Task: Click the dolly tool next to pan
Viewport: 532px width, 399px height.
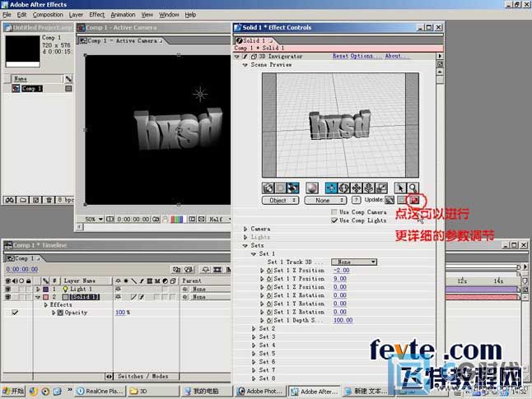Action: (369, 188)
